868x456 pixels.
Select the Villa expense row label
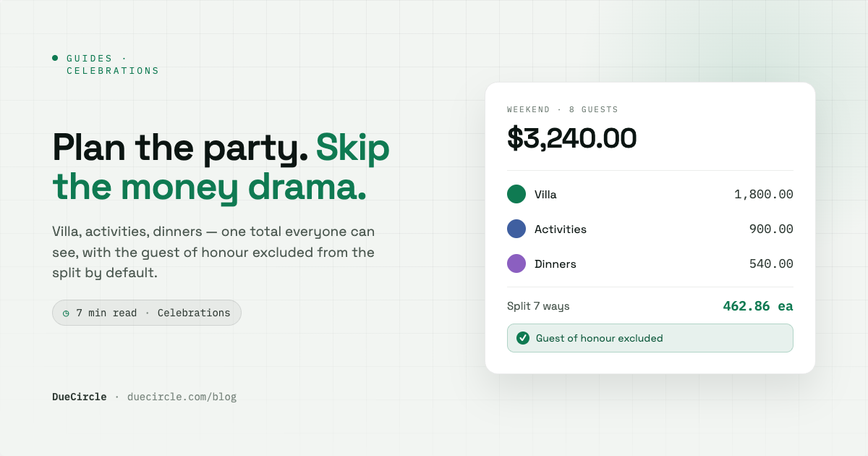(x=545, y=194)
